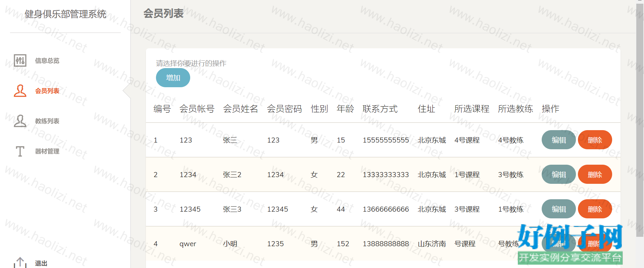Go to 器材管理 sidebar item

coord(47,151)
